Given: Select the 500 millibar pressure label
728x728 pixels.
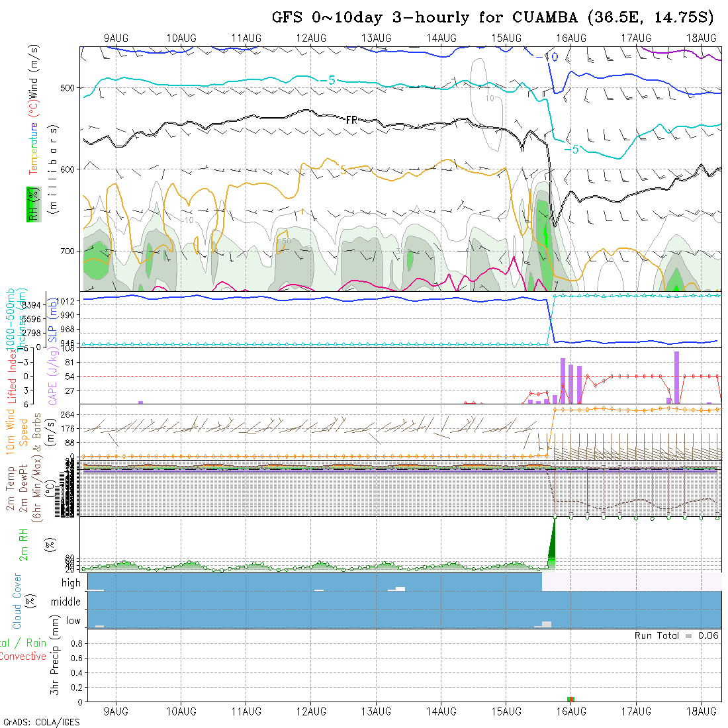Looking at the screenshot, I should coord(67,88).
